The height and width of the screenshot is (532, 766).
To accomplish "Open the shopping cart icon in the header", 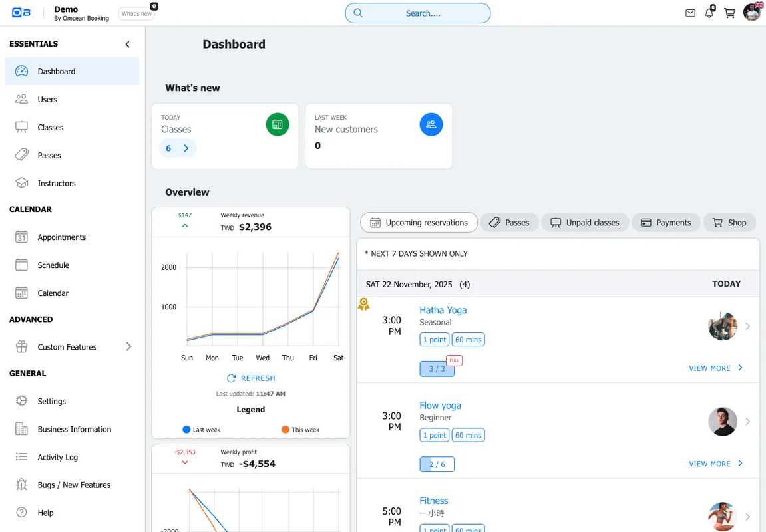I will [x=729, y=13].
